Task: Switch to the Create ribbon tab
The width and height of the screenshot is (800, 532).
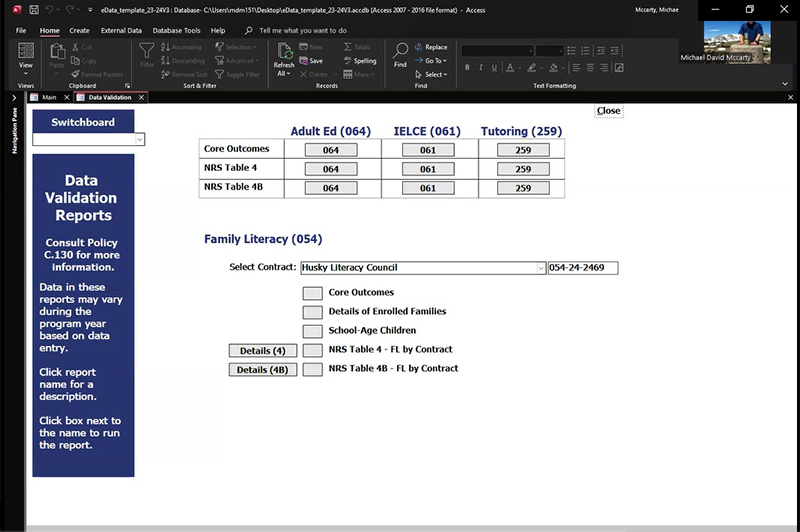Action: tap(79, 31)
